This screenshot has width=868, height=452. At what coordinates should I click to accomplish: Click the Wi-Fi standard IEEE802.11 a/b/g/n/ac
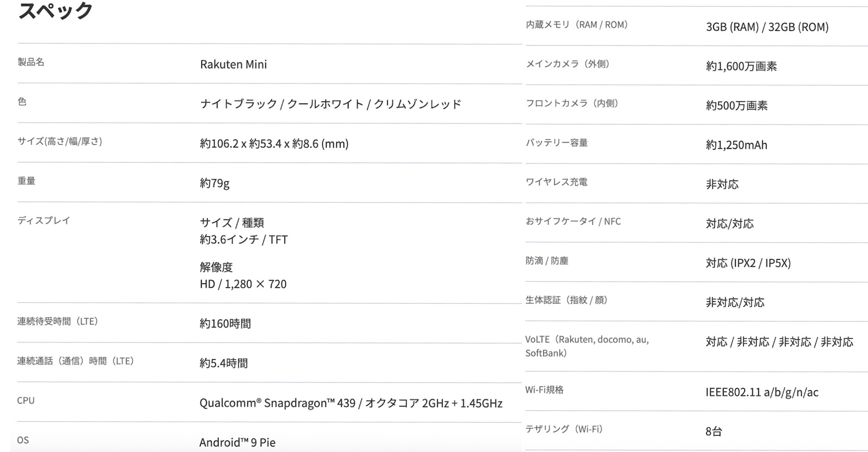point(762,392)
